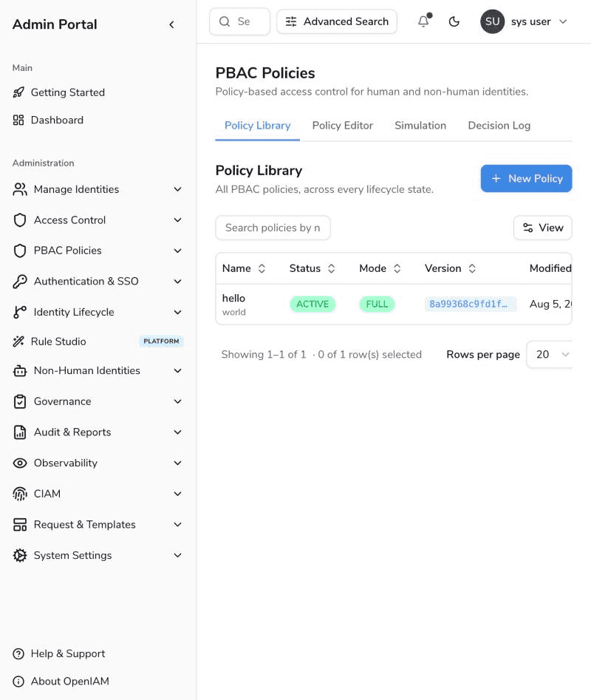This screenshot has width=591, height=700.
Task: Click the New Policy button
Action: [526, 179]
